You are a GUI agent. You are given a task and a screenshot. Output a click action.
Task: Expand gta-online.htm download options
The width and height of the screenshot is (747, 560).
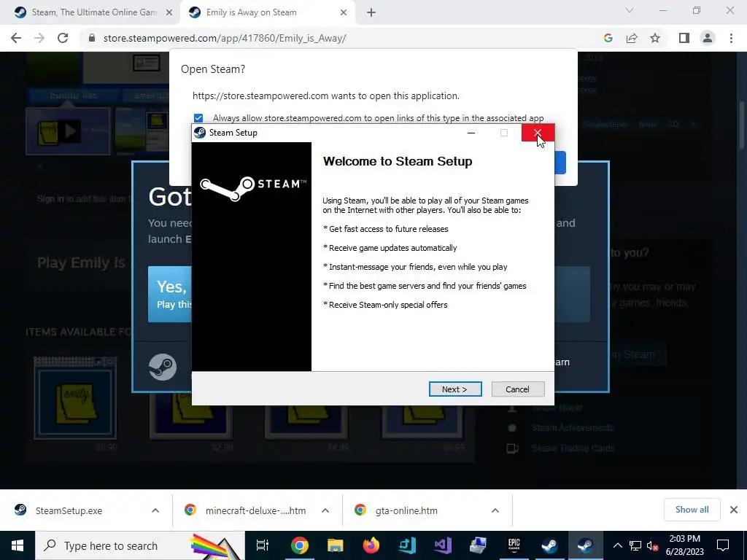click(495, 510)
